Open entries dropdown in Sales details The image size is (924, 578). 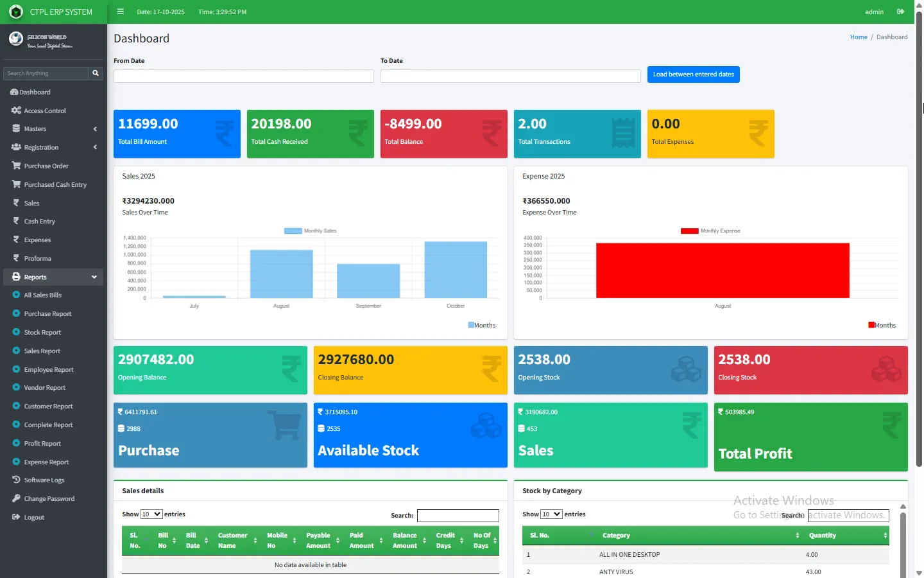tap(151, 514)
